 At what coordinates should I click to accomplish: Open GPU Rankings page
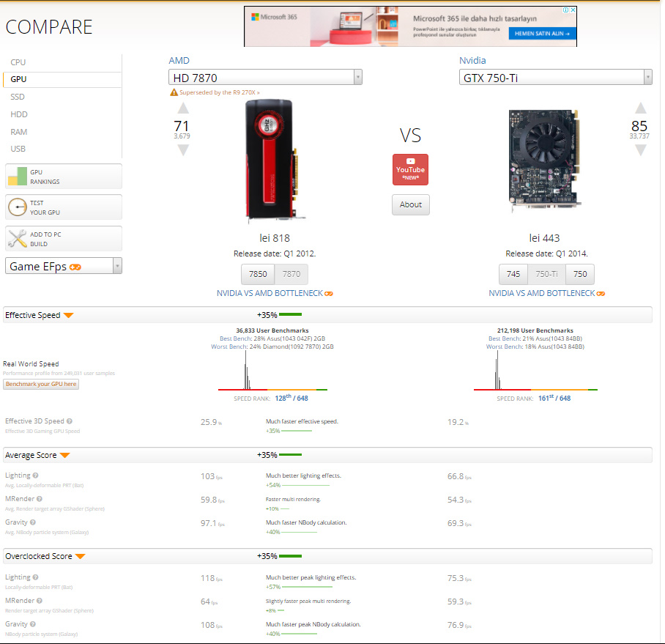(x=64, y=177)
